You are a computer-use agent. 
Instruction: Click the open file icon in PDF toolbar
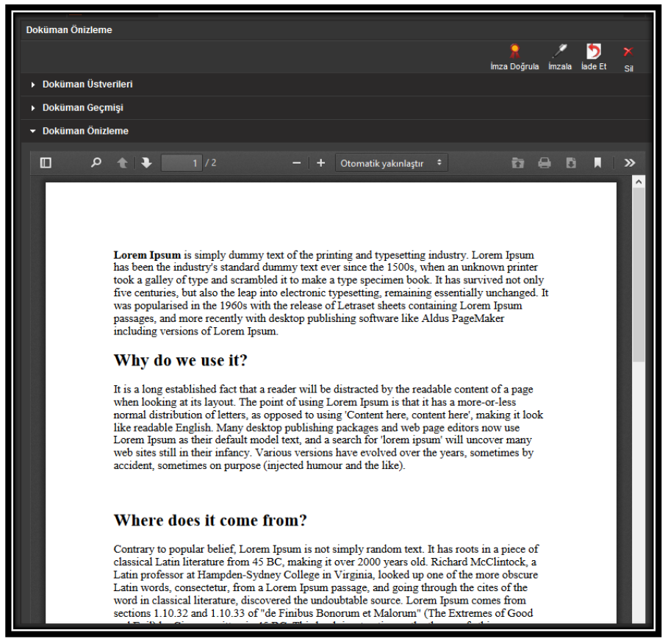tap(518, 163)
